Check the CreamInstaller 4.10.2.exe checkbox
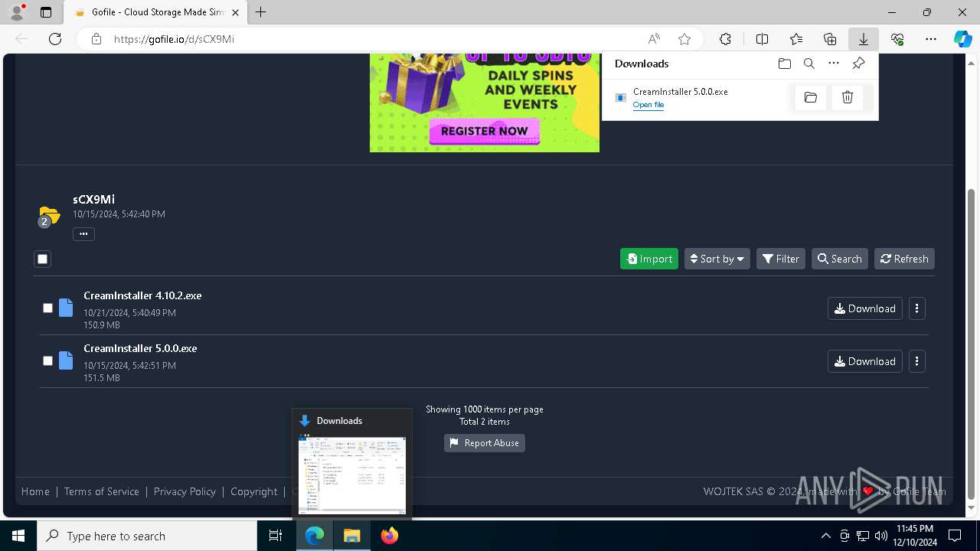 pos(47,308)
